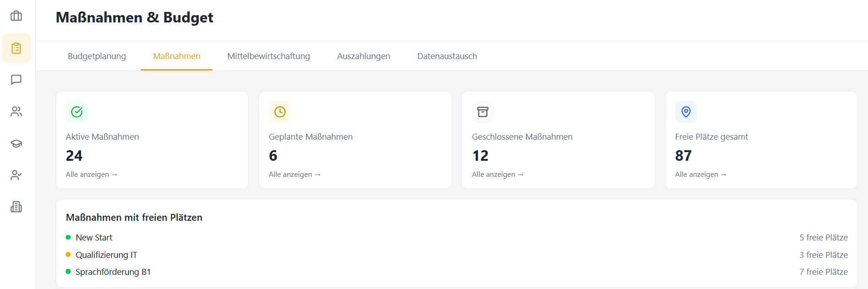Open the chat message sidebar icon
Screen dimensions: 868x289
[x=17, y=80]
